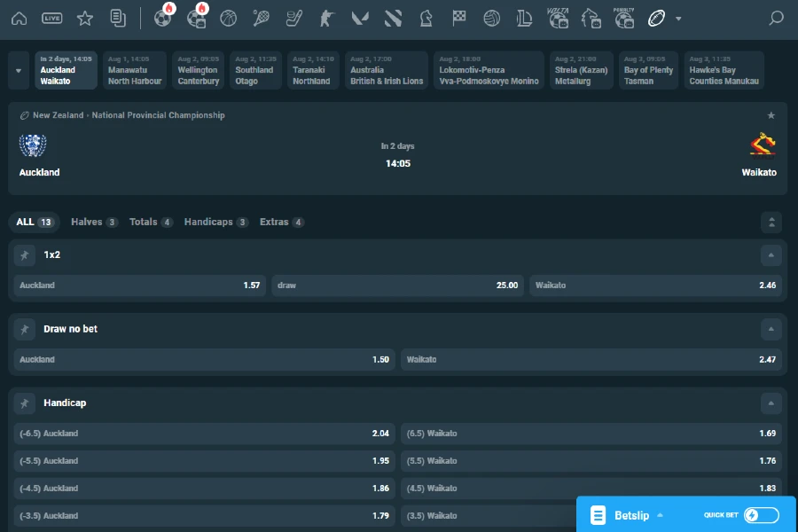Expand the sports list dropdown arrow
The height and width of the screenshot is (532, 798).
tap(678, 19)
